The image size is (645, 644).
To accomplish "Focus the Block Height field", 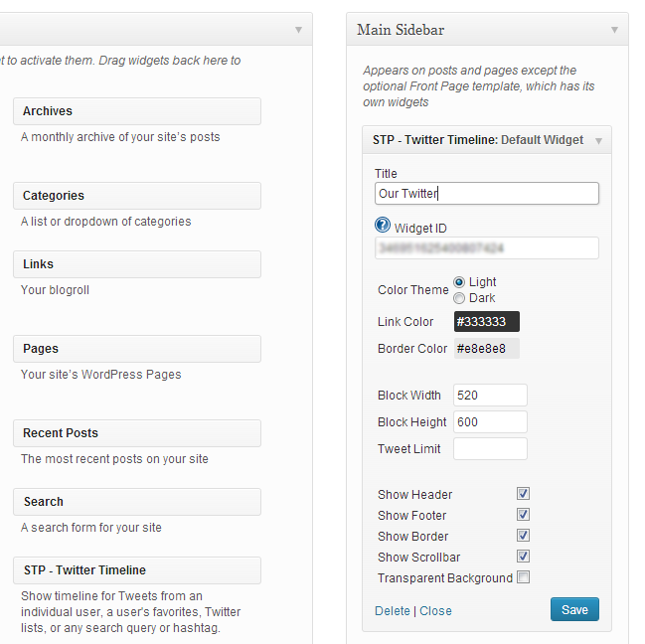I will [x=490, y=422].
